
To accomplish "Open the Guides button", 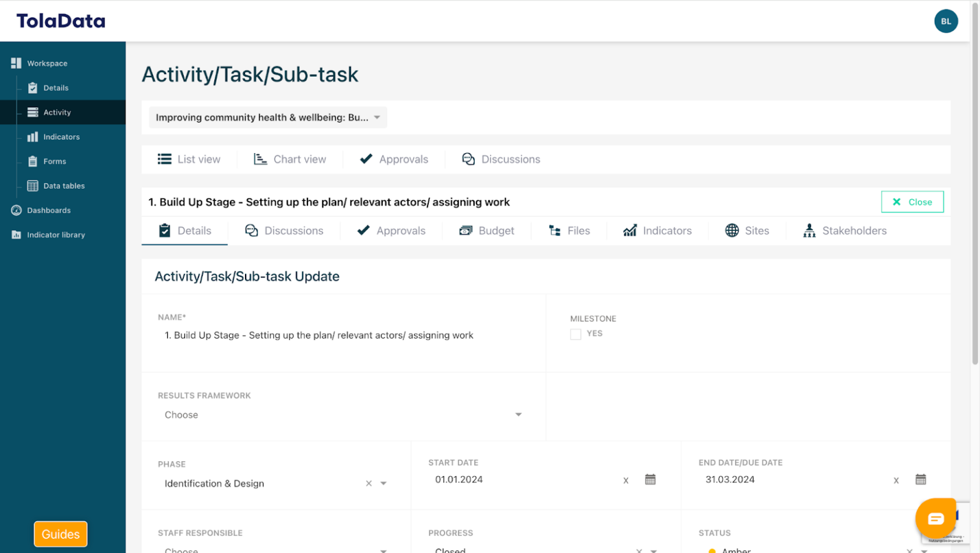I will coord(60,534).
